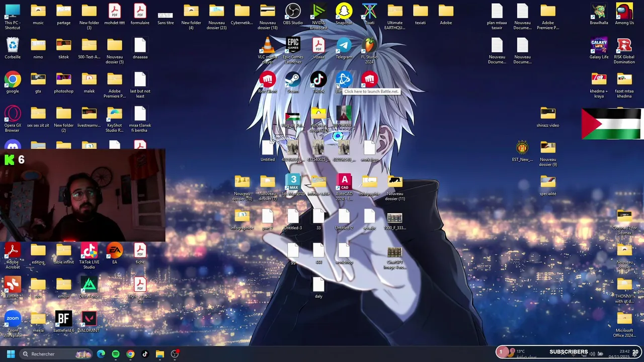Screen dimensions: 644x362
Task: Open 3ds Max 2025 shortcut
Action: (293, 185)
